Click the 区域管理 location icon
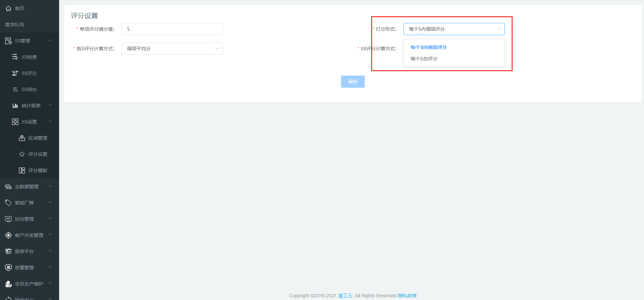This screenshot has width=644, height=300. coord(22,138)
